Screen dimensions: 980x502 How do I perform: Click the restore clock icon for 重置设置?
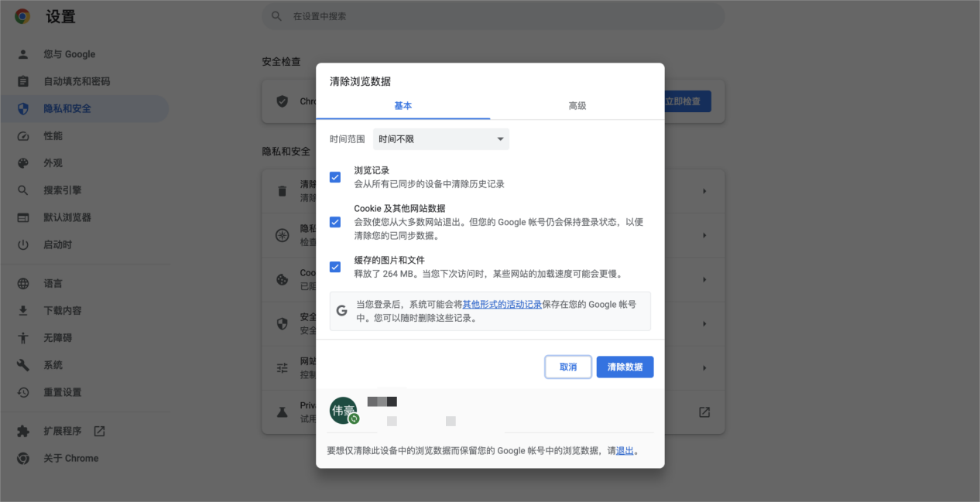pos(23,392)
